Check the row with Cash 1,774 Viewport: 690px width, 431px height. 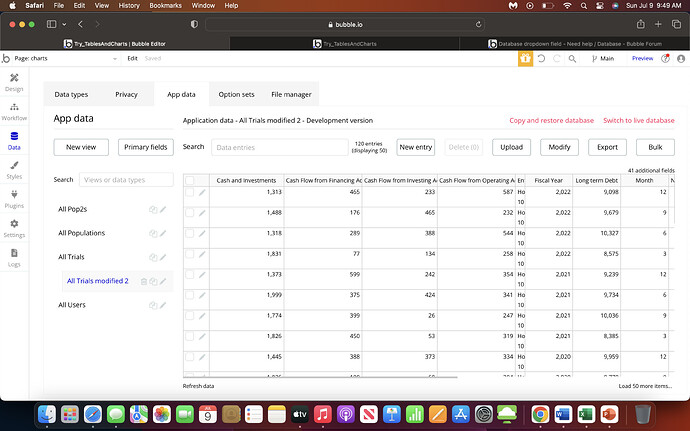tap(190, 316)
